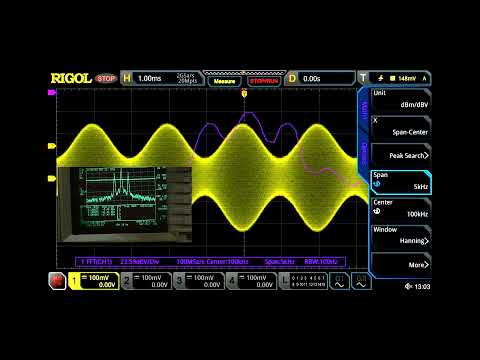Click the 13:03 clock
The image size is (480, 360).
click(422, 286)
